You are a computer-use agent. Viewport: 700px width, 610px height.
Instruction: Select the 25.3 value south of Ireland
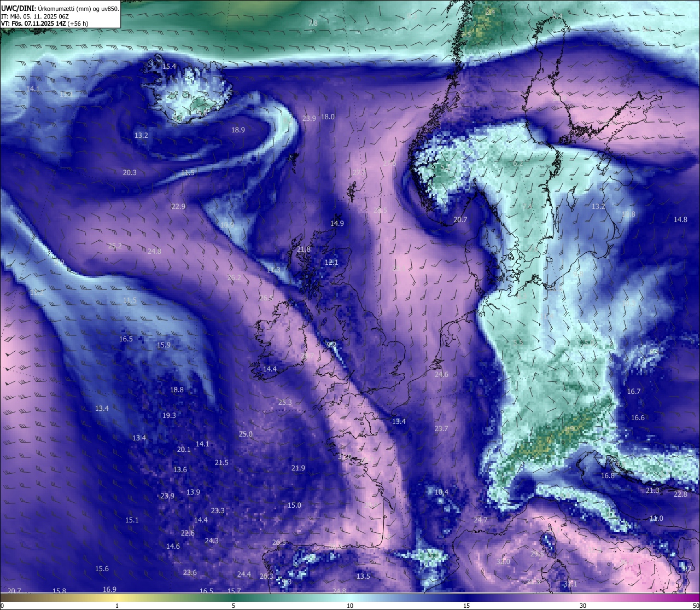tap(285, 403)
